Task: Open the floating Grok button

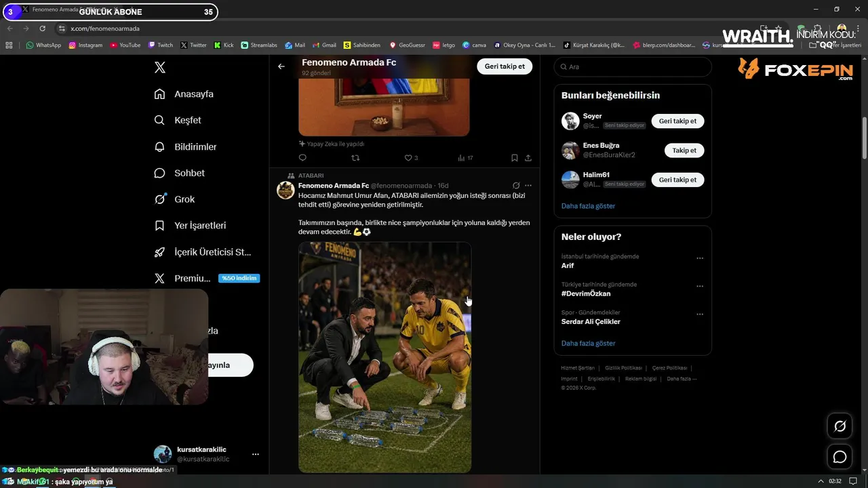Action: (x=840, y=426)
